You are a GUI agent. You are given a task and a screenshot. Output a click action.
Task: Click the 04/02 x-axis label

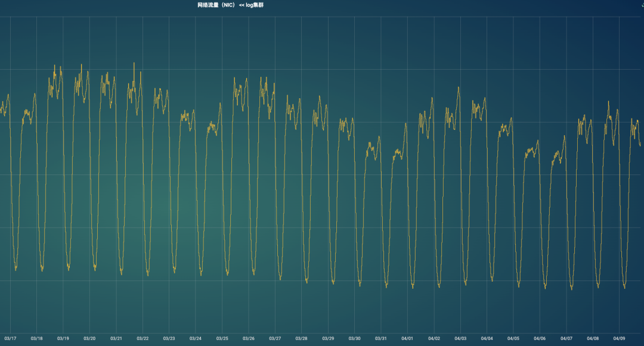434,339
